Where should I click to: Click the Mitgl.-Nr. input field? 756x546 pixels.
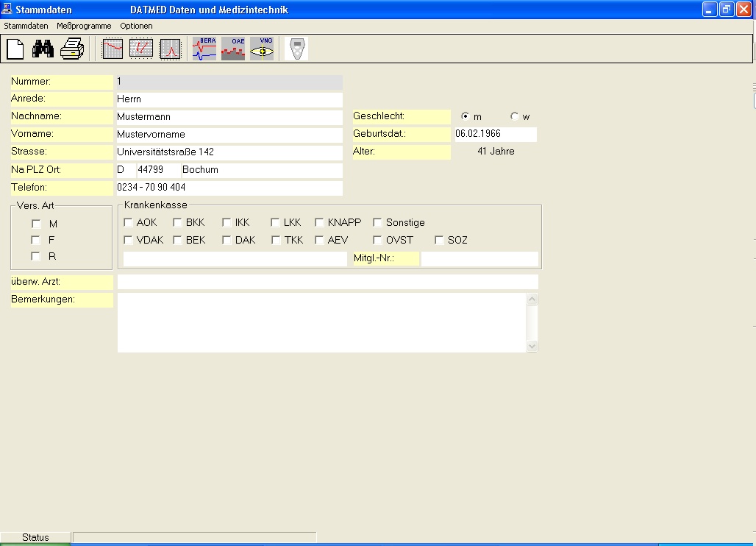coord(479,258)
